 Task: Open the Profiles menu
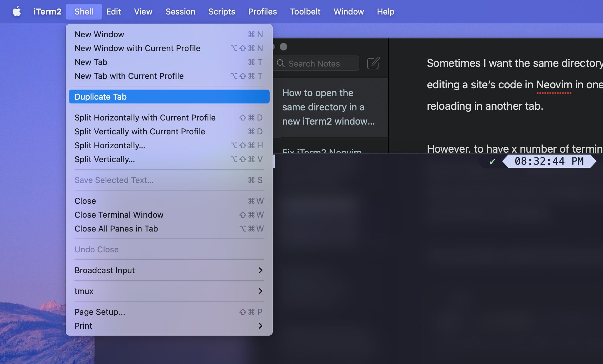[262, 12]
